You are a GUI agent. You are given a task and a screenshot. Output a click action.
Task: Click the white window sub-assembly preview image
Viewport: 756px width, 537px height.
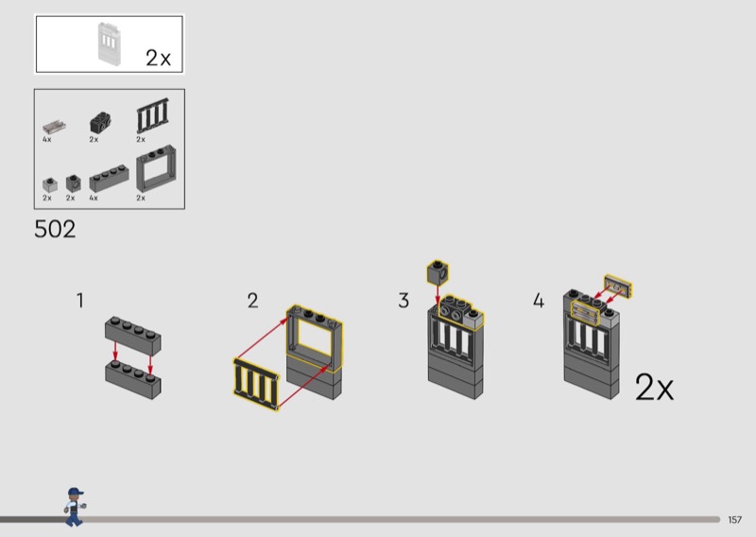(x=110, y=43)
